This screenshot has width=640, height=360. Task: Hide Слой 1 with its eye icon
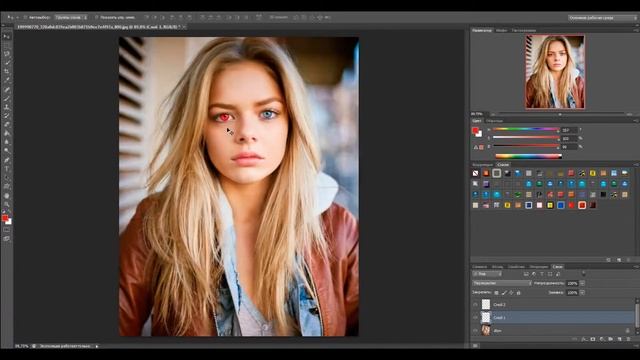point(476,317)
